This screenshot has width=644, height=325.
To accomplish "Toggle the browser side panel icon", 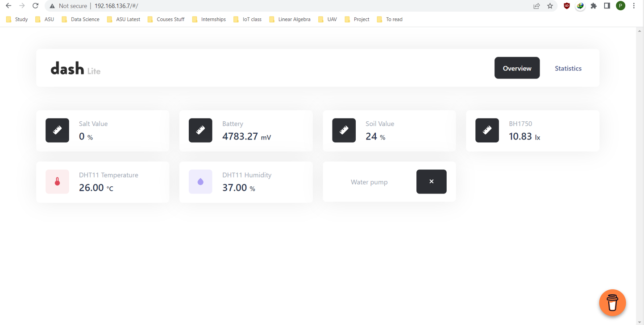I will [x=607, y=6].
